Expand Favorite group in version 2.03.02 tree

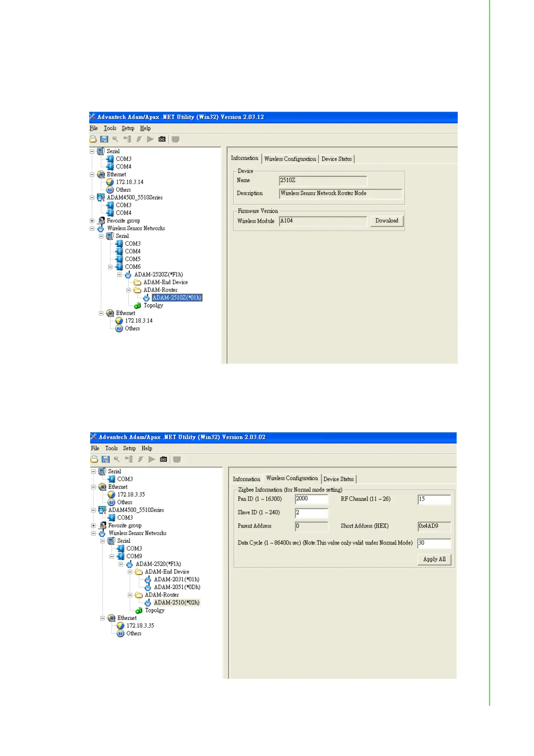click(93, 526)
